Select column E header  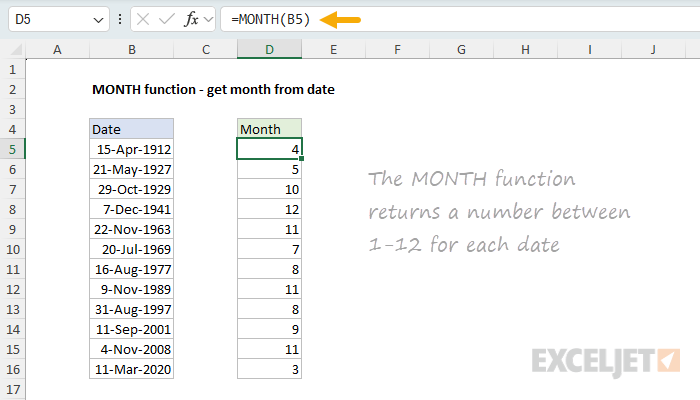pos(333,49)
